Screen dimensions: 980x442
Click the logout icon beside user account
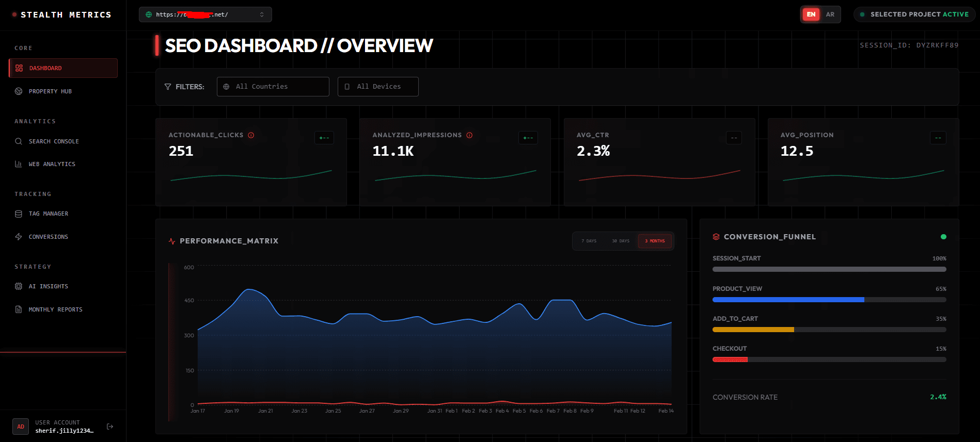click(x=110, y=427)
